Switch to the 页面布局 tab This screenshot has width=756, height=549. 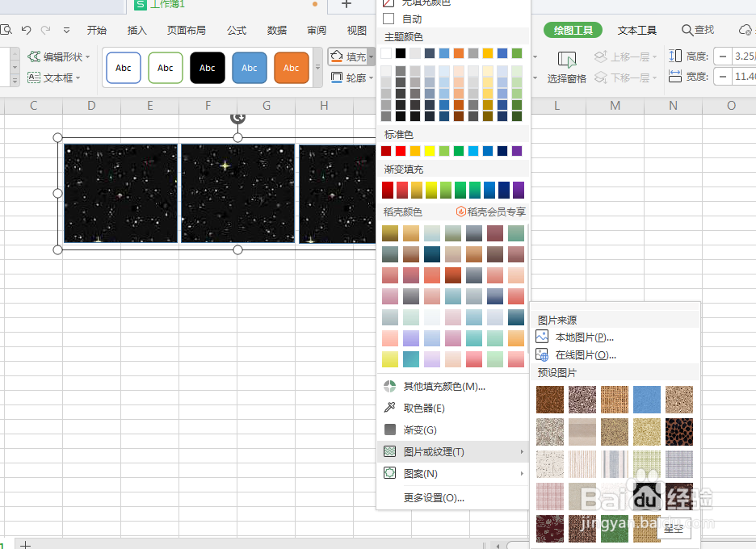pos(186,31)
